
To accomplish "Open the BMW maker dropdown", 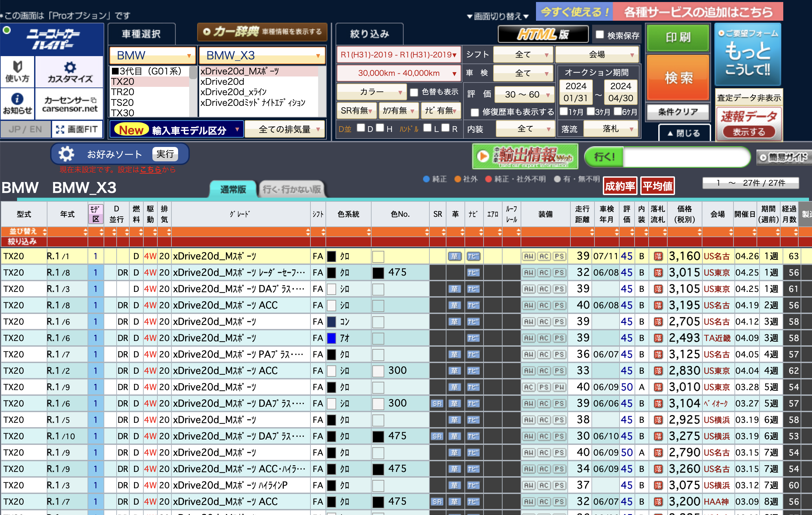I will (x=152, y=55).
